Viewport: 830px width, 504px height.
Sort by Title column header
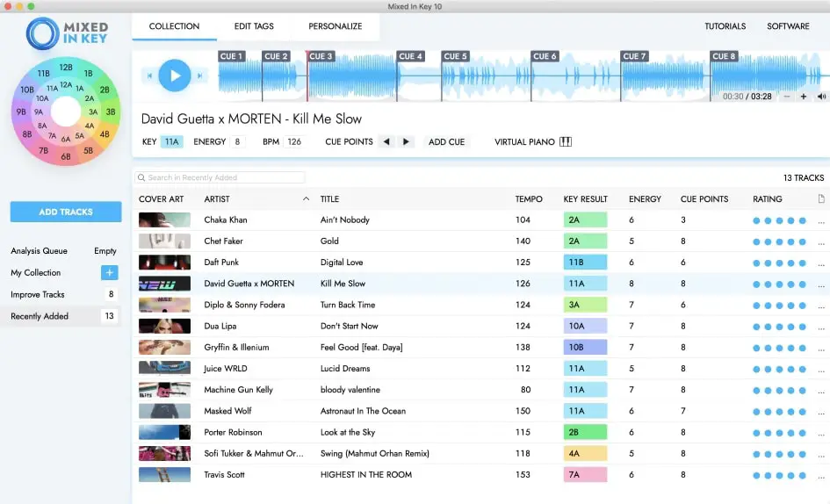[329, 199]
